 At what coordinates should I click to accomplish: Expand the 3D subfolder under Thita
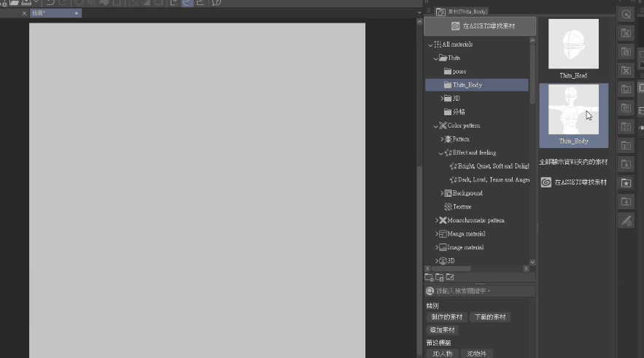442,98
